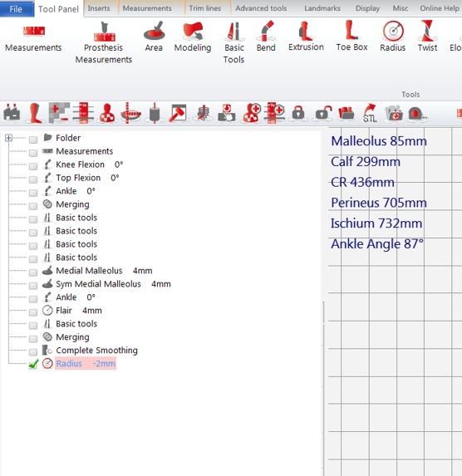This screenshot has height=476, width=462.
Task: Expand the Folder tree node
Action: [8, 138]
